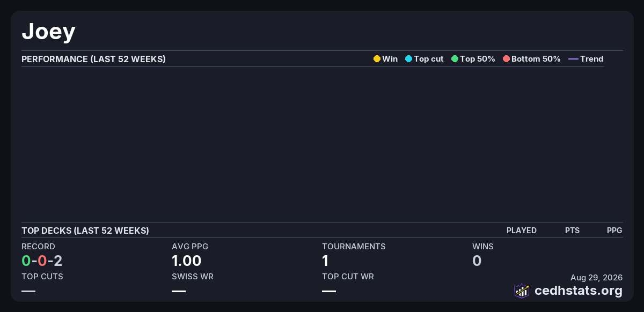Sort by the PPG column header

coord(614,231)
